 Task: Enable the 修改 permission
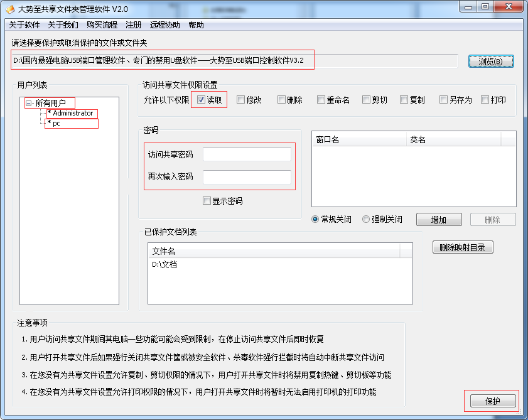(x=241, y=100)
